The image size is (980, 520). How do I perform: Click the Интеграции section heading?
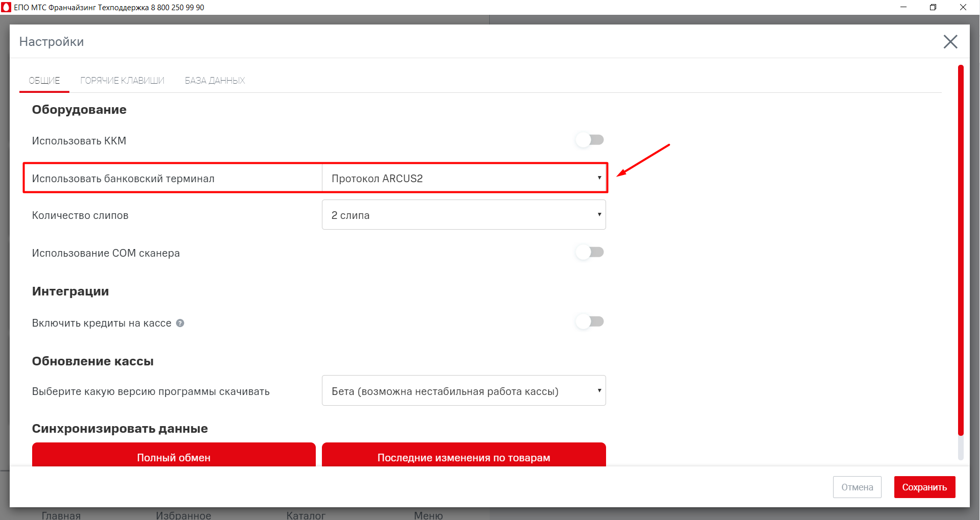coord(70,291)
